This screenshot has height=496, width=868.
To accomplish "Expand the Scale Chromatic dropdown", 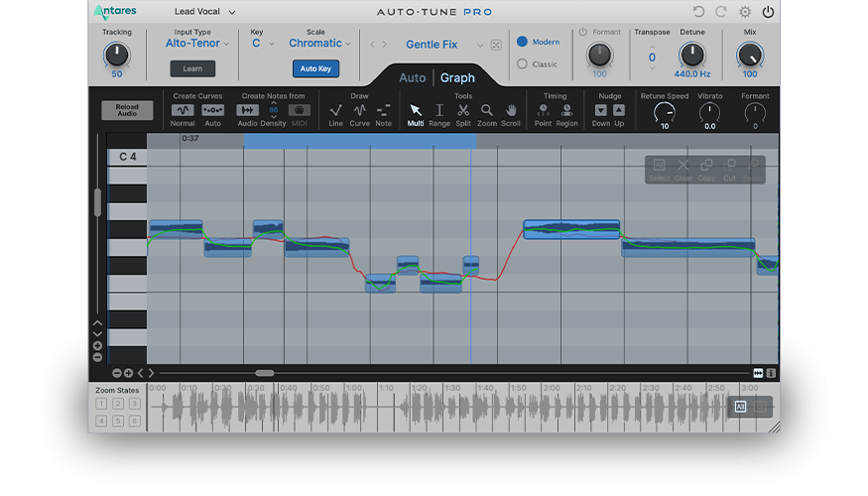I will [319, 44].
